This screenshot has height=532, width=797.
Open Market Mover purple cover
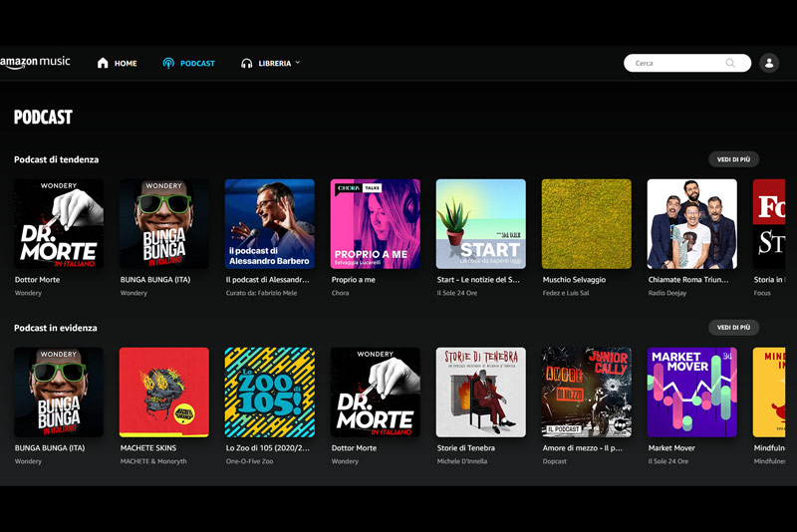coord(691,393)
